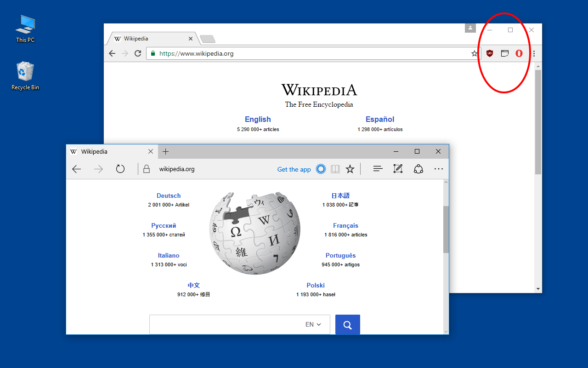Bookmark the page with Chrome's star icon

pos(475,53)
